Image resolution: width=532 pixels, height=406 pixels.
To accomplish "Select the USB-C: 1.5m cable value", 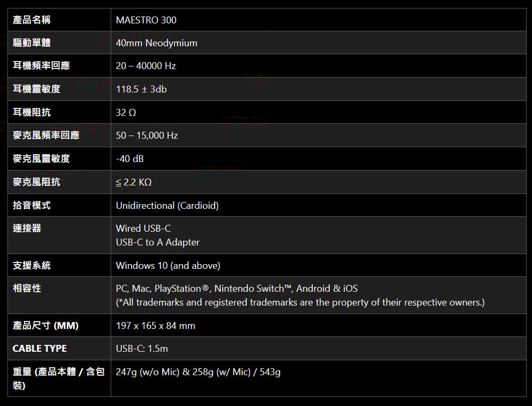I will [142, 349].
